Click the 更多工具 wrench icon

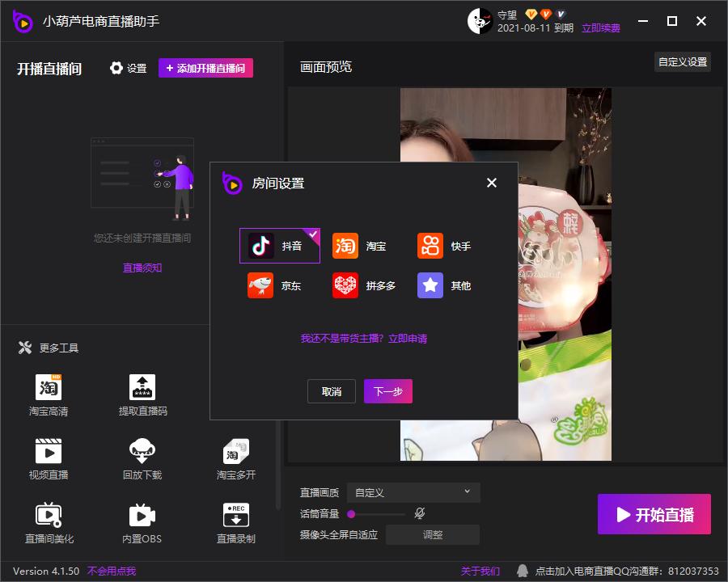click(x=24, y=347)
